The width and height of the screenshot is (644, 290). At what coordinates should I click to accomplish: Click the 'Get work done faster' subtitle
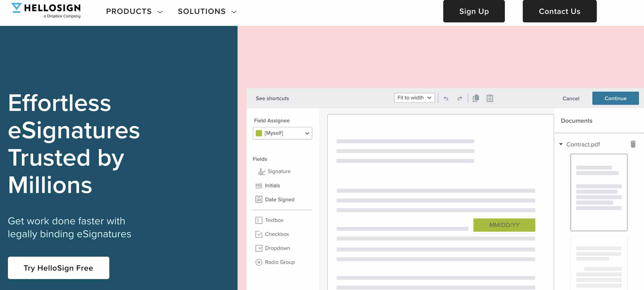coord(69,227)
